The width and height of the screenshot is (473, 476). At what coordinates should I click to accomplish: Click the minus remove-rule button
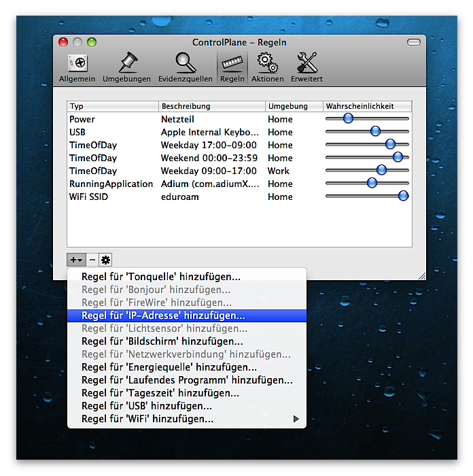[92, 260]
